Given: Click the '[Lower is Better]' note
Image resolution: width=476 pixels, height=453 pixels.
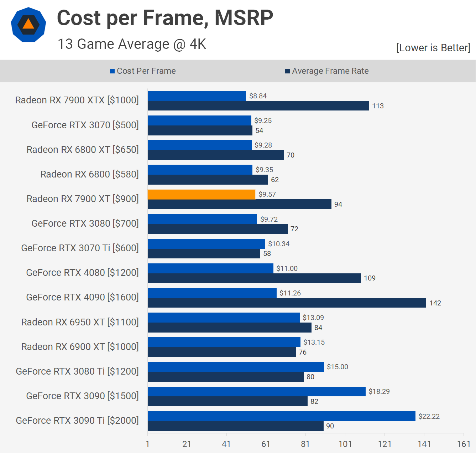Looking at the screenshot, I should [433, 48].
